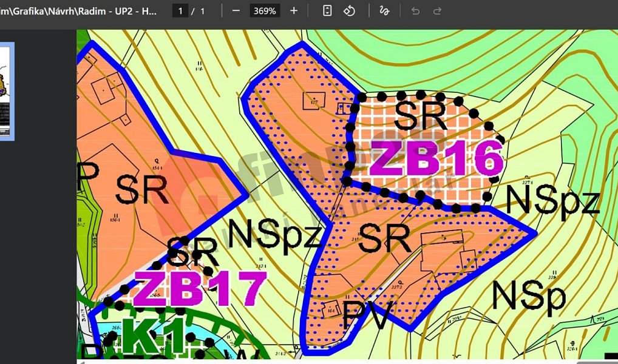Image resolution: width=618 pixels, height=364 pixels.
Task: Click the undo arrow icon
Action: point(415,11)
